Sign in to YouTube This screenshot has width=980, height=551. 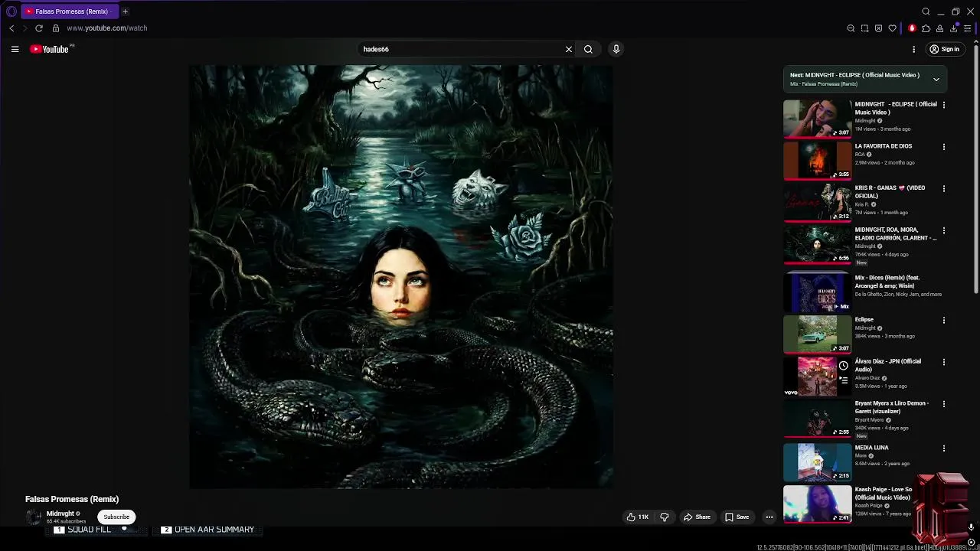tap(944, 49)
